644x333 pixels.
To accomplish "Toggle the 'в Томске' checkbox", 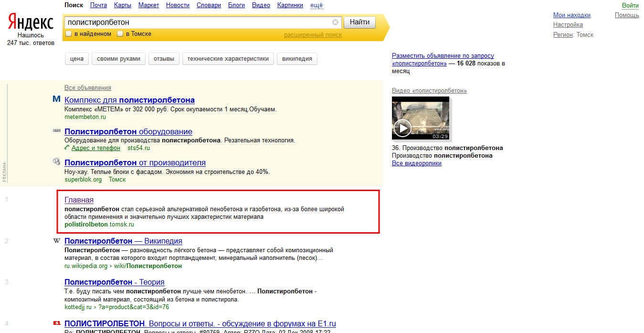I will coord(120,34).
